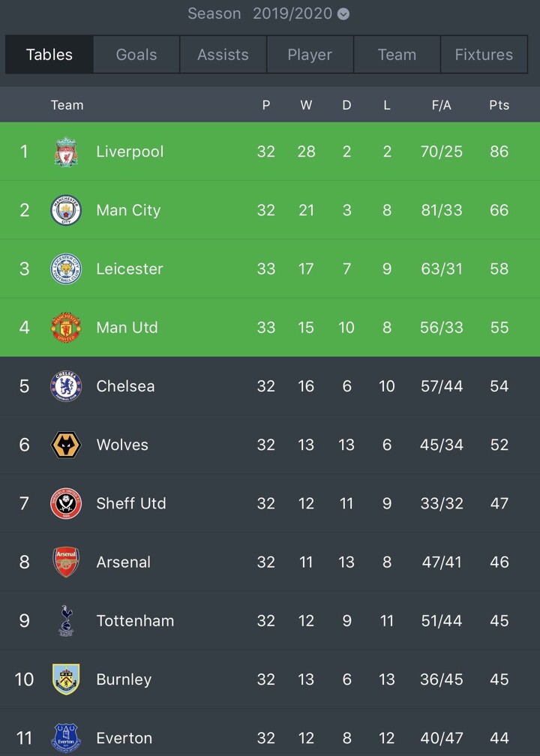The width and height of the screenshot is (540, 756).
Task: Open the Team tab
Action: [x=397, y=55]
